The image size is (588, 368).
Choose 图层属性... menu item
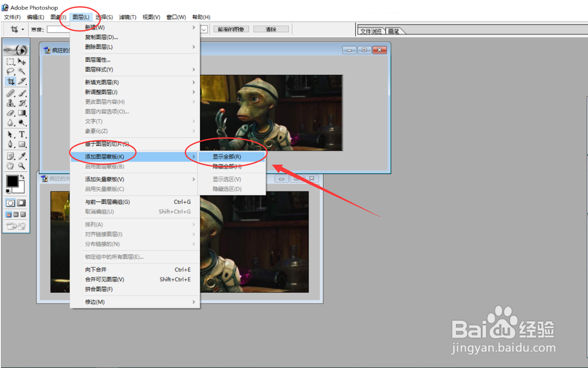tap(135, 60)
